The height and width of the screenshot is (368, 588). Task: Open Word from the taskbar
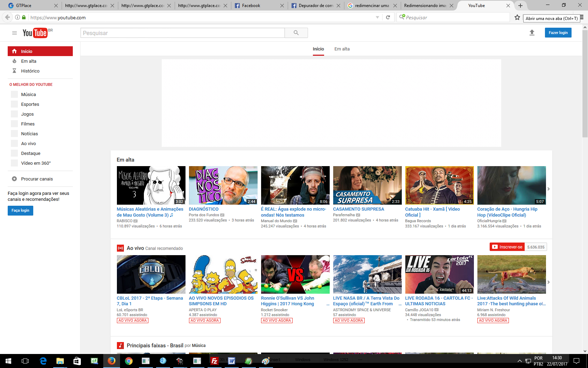231,361
